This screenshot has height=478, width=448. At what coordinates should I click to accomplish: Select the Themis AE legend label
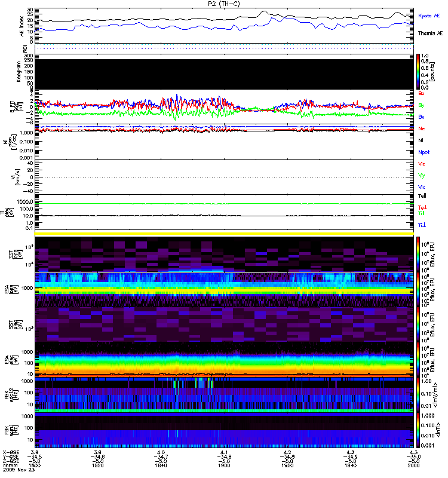coord(430,33)
